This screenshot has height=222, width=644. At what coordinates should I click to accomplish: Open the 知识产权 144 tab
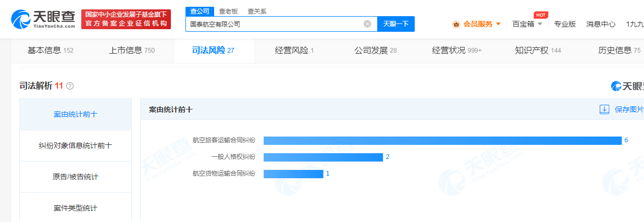[538, 51]
